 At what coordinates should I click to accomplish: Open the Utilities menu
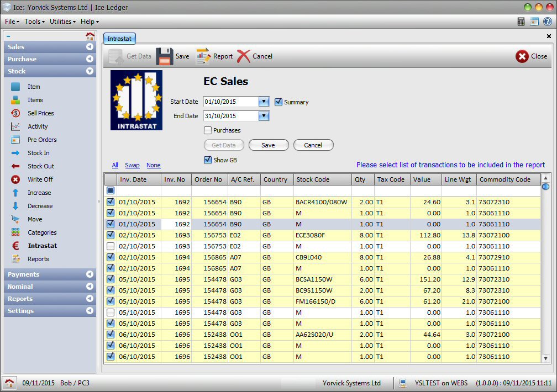(x=62, y=22)
